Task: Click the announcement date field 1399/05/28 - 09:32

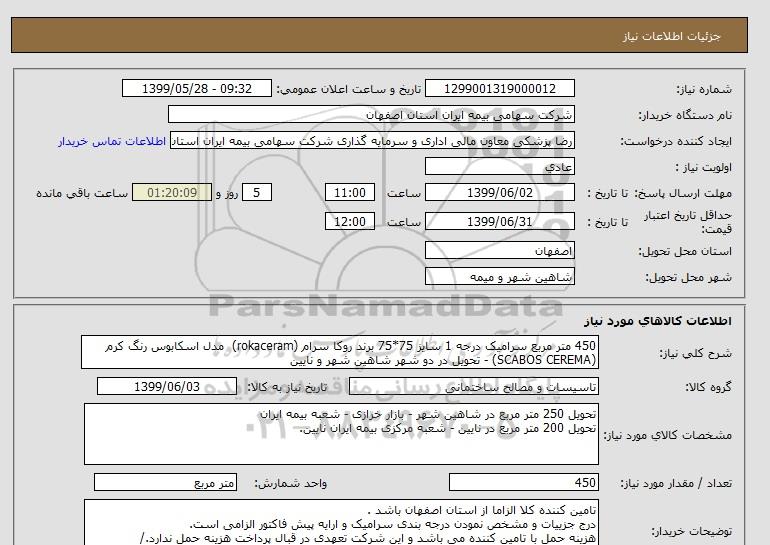Action: (x=196, y=88)
